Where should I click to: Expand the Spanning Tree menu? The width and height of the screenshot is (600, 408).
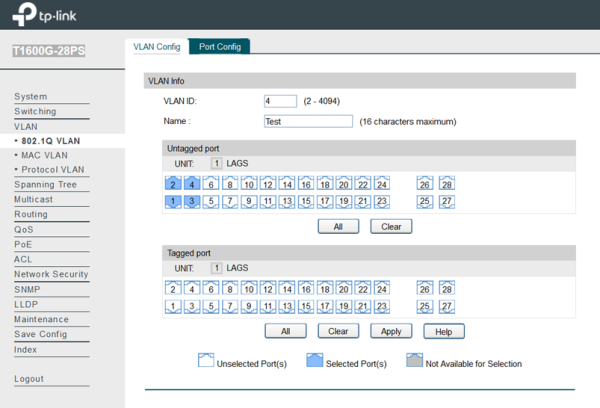pyautogui.click(x=45, y=184)
